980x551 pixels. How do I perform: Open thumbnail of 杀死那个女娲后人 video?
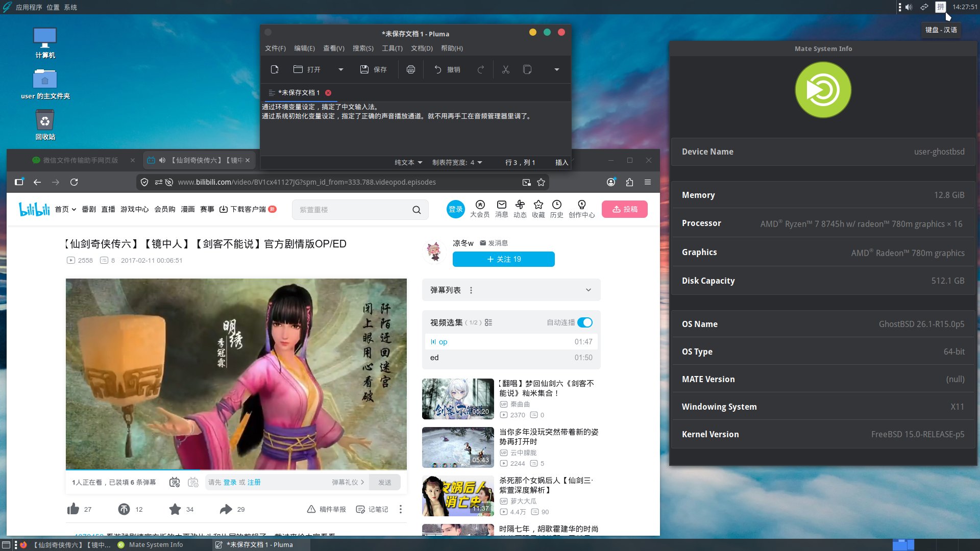pos(458,496)
